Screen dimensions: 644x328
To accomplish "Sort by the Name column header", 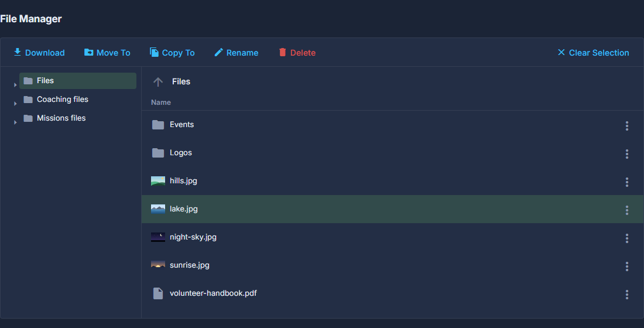I will coord(160,102).
